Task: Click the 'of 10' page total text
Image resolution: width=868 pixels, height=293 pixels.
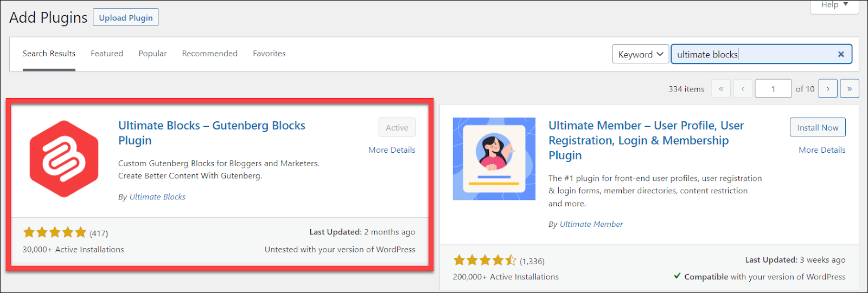Action: coord(805,89)
